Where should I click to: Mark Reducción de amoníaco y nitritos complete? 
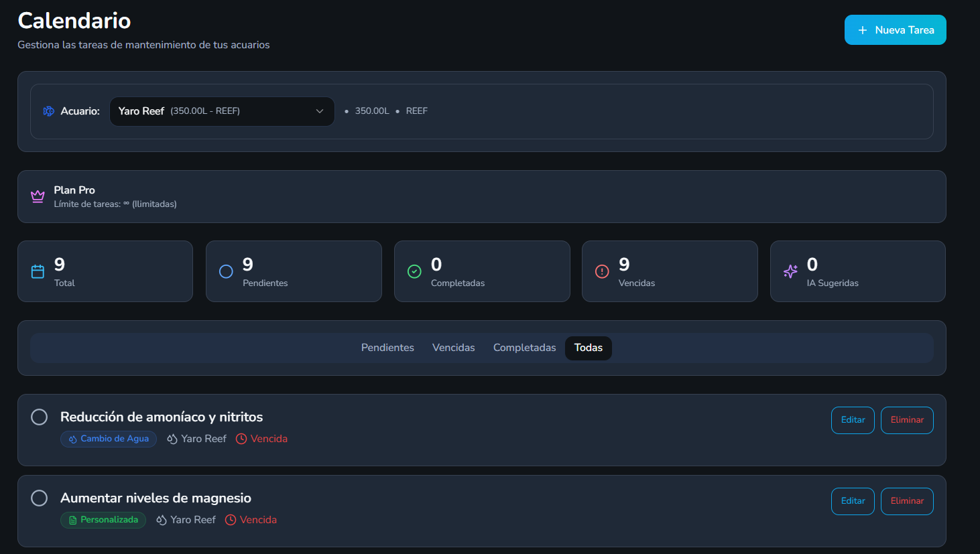(40, 417)
